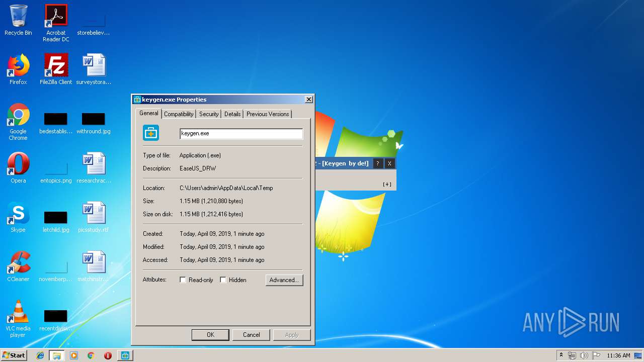Screen dimensions: 644x362
Task: Click the network tray icon
Action: [572, 355]
